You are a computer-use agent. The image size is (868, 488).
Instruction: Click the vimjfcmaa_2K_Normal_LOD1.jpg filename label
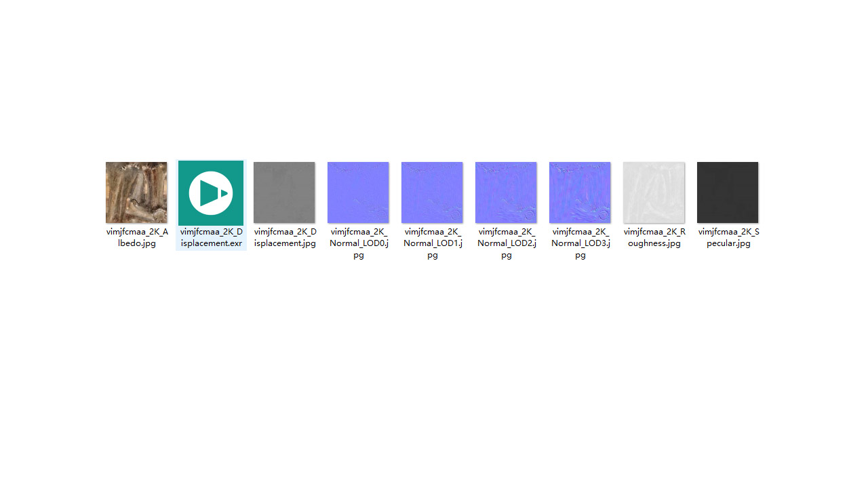tap(433, 243)
